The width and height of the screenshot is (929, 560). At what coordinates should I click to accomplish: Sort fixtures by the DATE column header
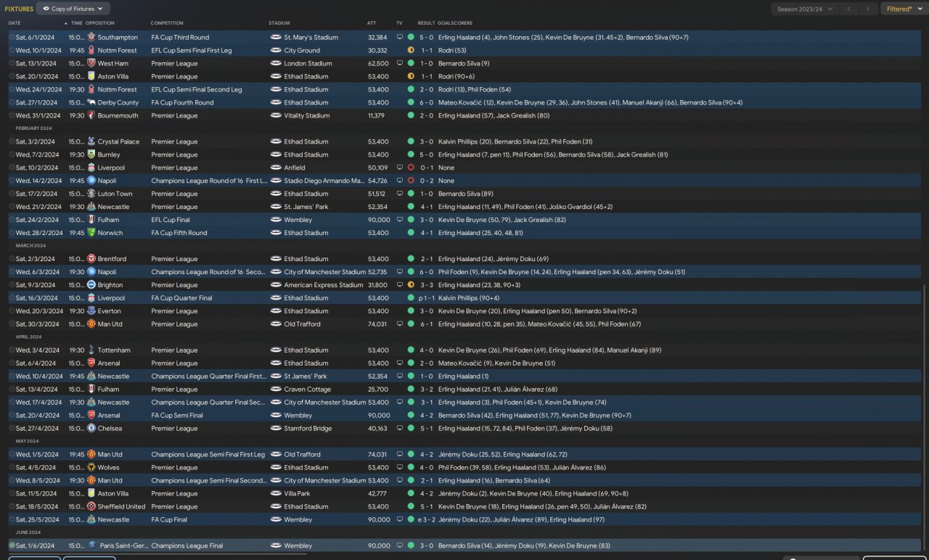(x=15, y=23)
